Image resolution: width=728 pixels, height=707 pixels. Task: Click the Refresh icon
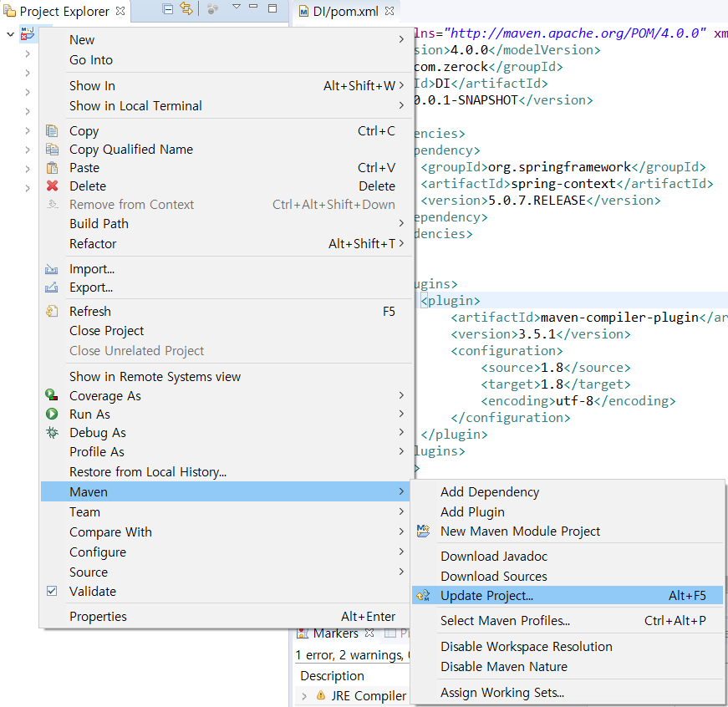(x=52, y=311)
